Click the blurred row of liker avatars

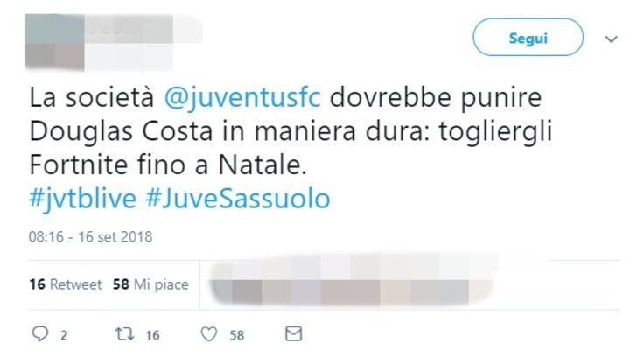pos(349,284)
